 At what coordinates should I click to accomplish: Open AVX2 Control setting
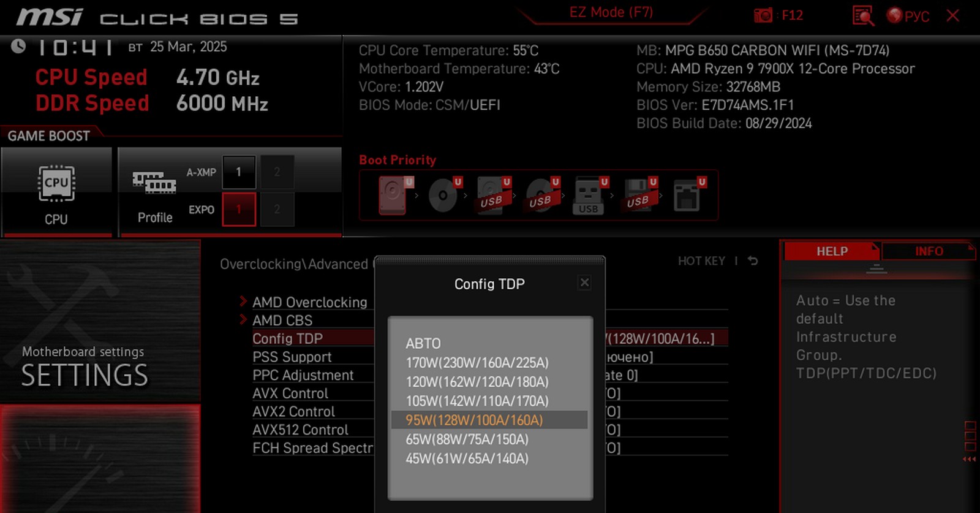tap(293, 411)
